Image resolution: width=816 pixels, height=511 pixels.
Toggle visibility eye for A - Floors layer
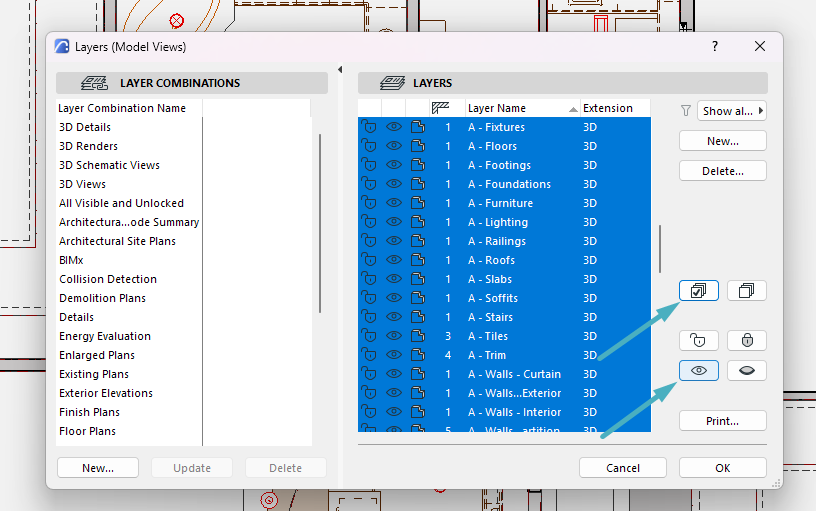click(394, 146)
